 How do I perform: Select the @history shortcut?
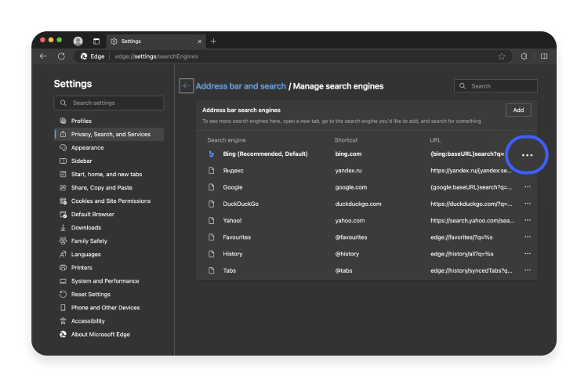[x=347, y=254]
